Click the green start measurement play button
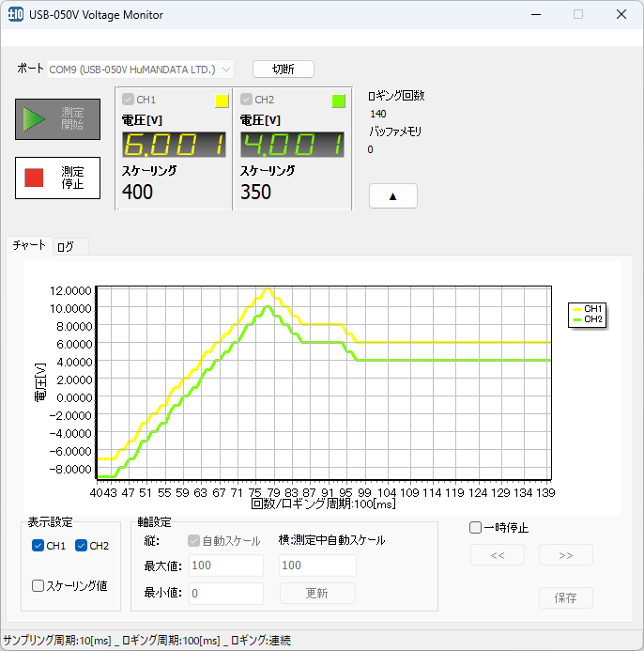This screenshot has height=651, width=644. point(57,119)
